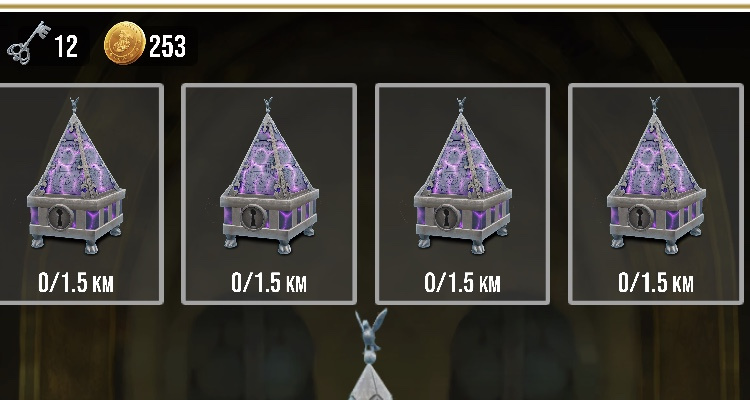Viewport: 750px width, 400px height.
Task: Tap the owl finial atop the fourth portmanteau
Action: 654,105
